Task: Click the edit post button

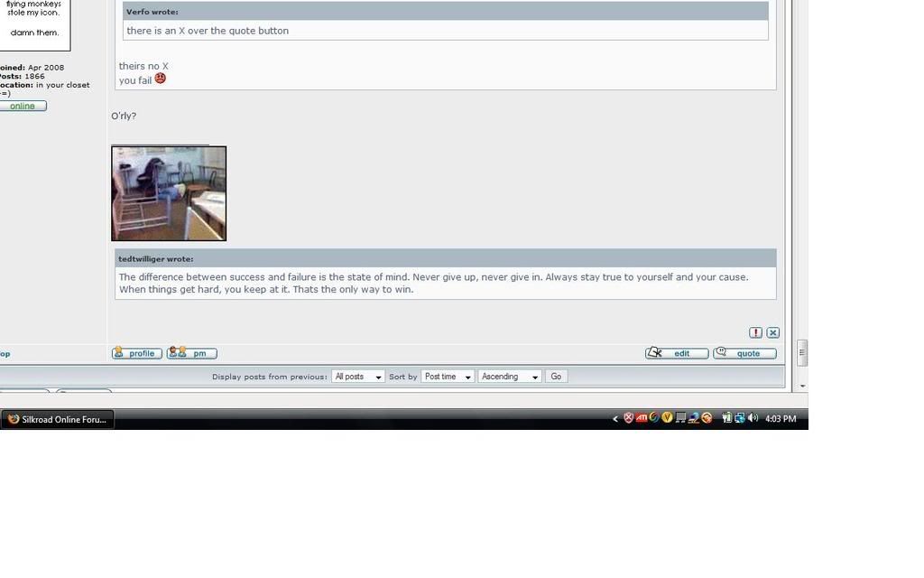Action: coord(676,353)
